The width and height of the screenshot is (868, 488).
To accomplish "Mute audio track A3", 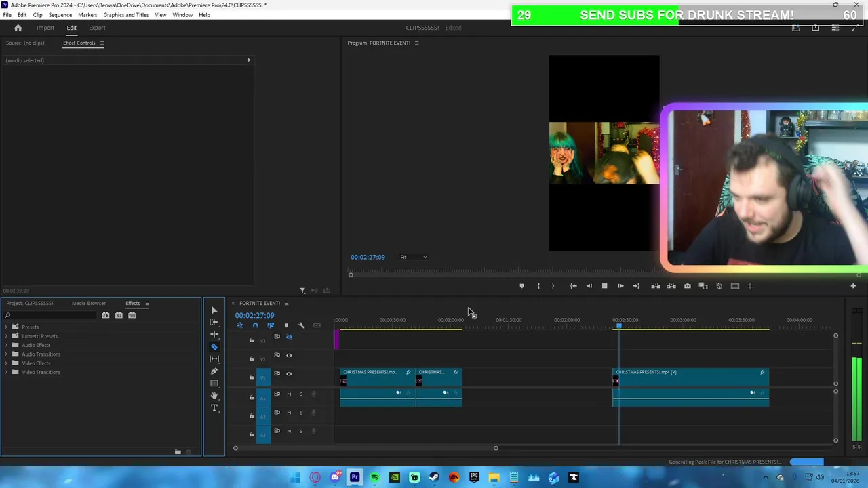I will coord(289,430).
